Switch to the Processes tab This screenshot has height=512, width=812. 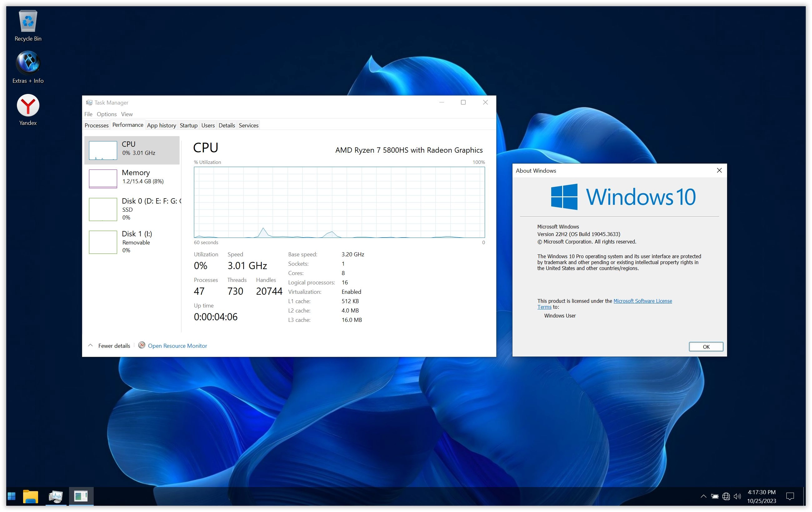97,126
